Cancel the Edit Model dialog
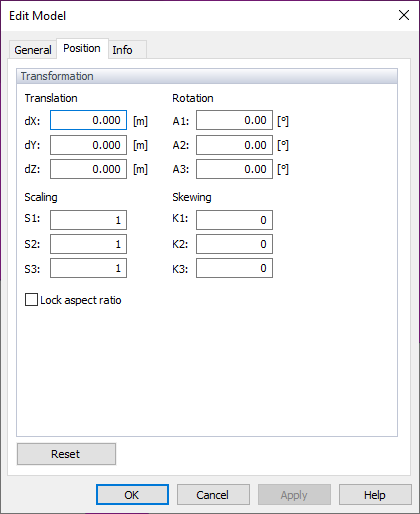 click(213, 495)
